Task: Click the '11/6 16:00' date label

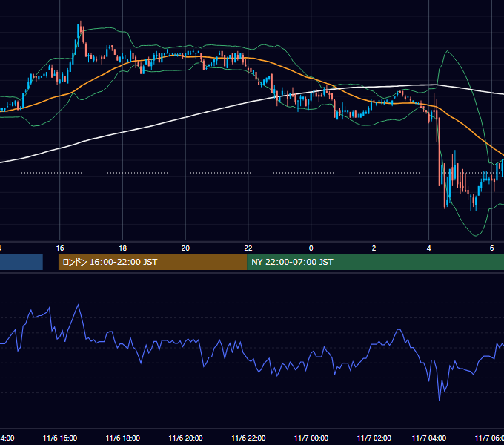Action: 60,438
